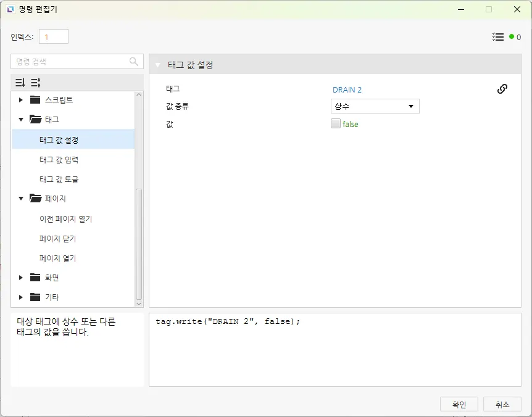Collapse the 태그 값 설정 section header triangle
This screenshot has width=532, height=417.
(159, 65)
